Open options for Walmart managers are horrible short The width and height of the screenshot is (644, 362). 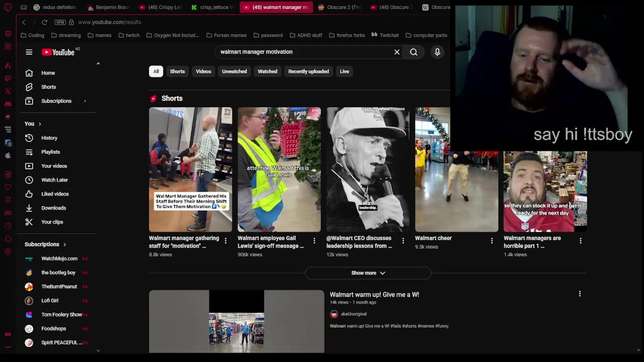point(581,241)
